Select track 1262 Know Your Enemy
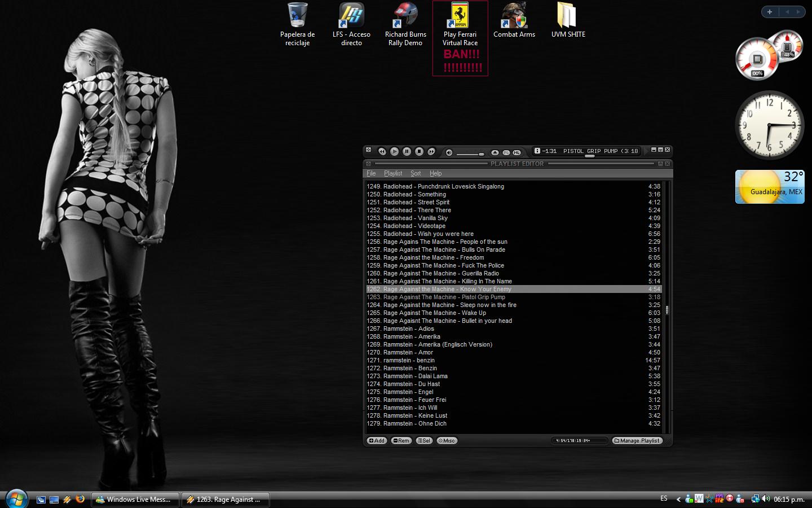The width and height of the screenshot is (812, 508). [513, 289]
